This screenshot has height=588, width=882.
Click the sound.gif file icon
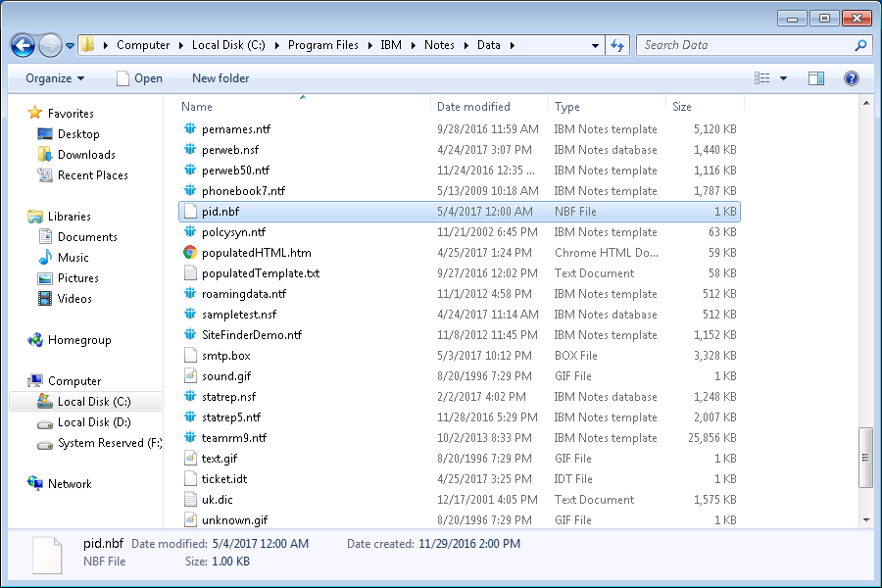coord(190,376)
